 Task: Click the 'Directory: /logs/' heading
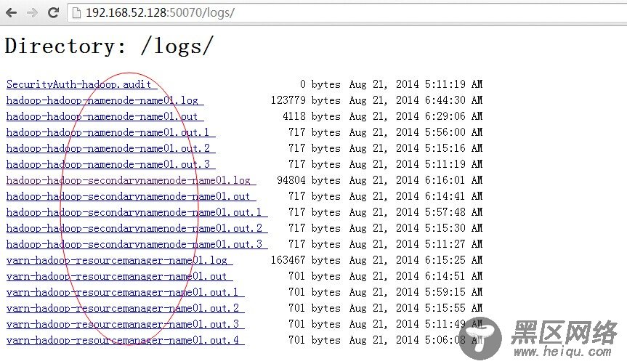(x=109, y=46)
